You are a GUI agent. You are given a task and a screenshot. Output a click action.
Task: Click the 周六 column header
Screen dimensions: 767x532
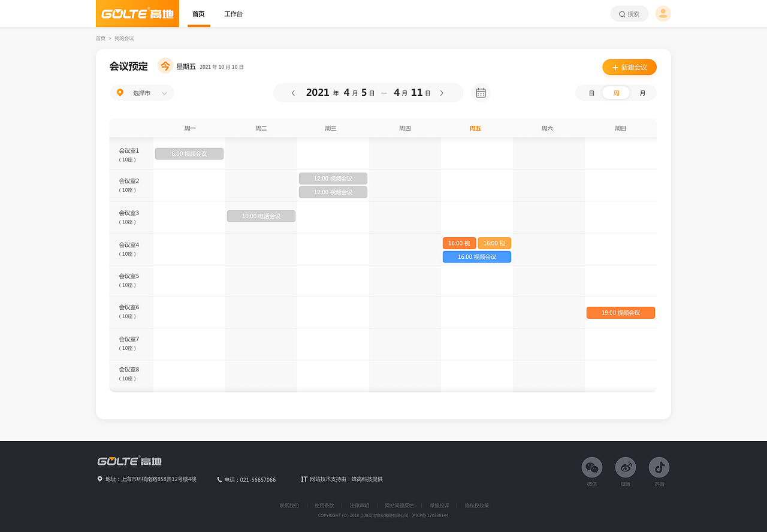point(547,128)
